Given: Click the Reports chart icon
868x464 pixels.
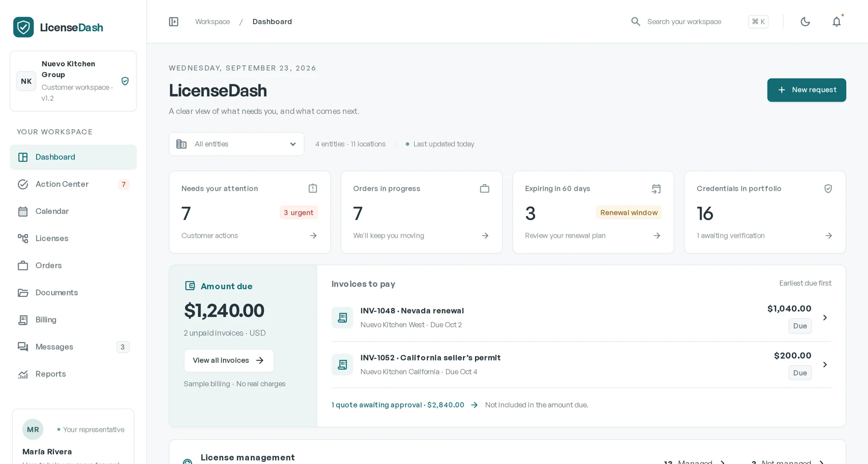Looking at the screenshot, I should coord(23,374).
